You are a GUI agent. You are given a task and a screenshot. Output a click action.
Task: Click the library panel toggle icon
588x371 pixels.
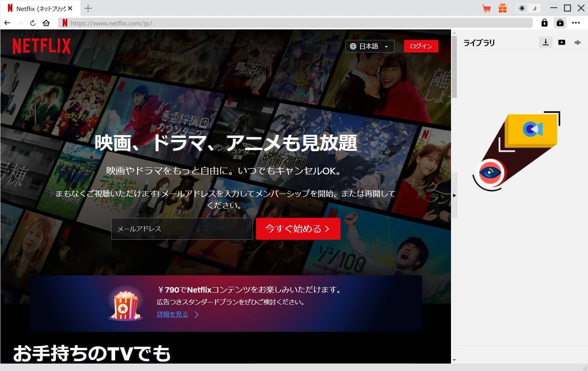pyautogui.click(x=560, y=23)
